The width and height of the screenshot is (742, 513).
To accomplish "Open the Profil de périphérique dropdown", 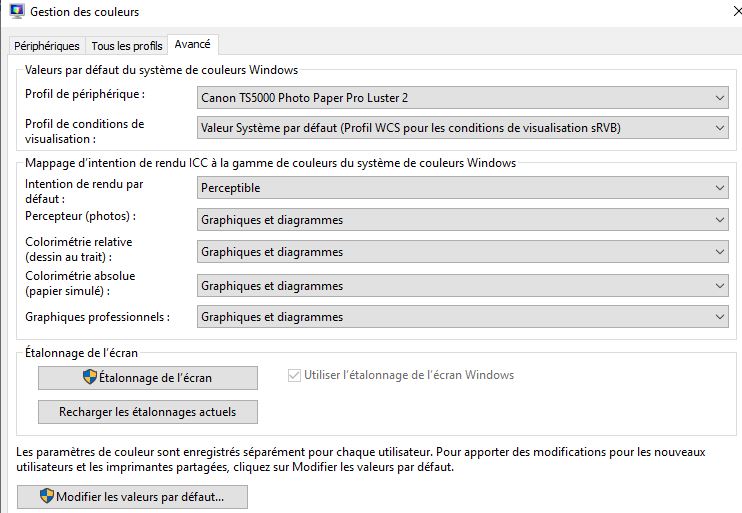I will [463, 97].
